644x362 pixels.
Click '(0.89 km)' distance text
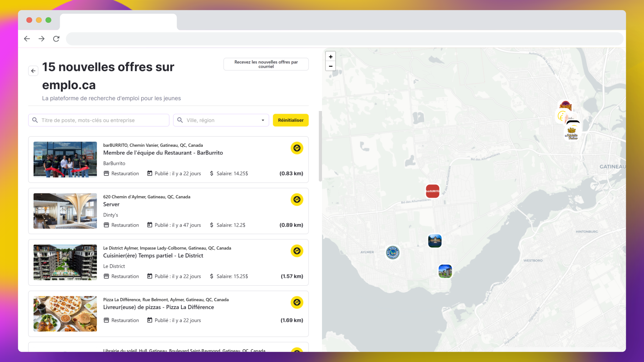(x=291, y=225)
